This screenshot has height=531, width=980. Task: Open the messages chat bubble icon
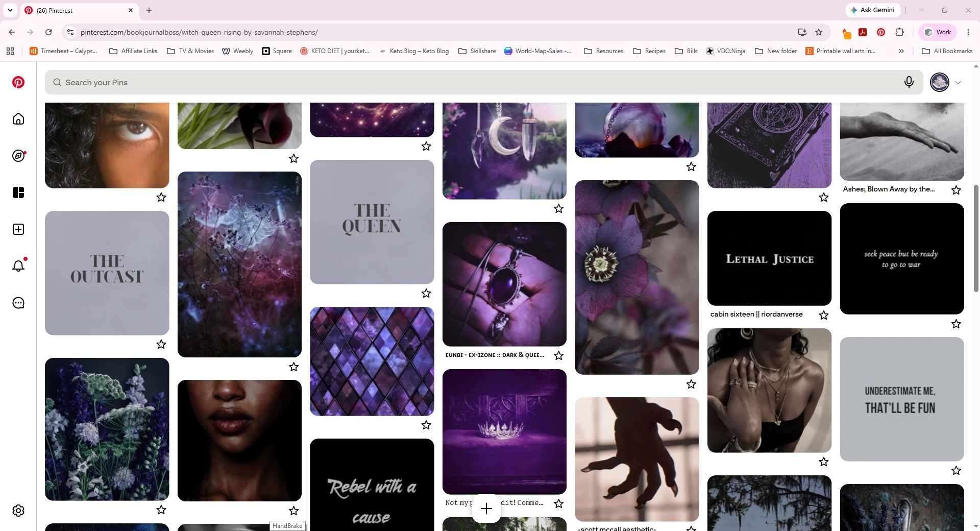point(18,303)
